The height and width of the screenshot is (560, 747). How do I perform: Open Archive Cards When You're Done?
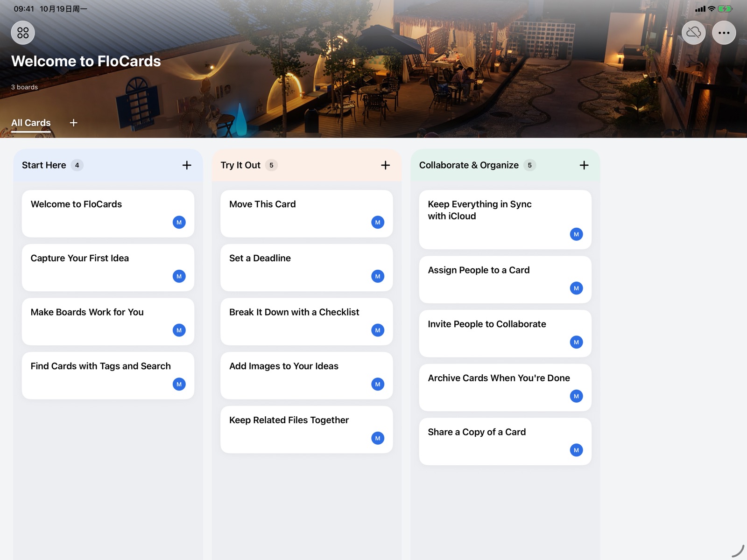(x=505, y=388)
